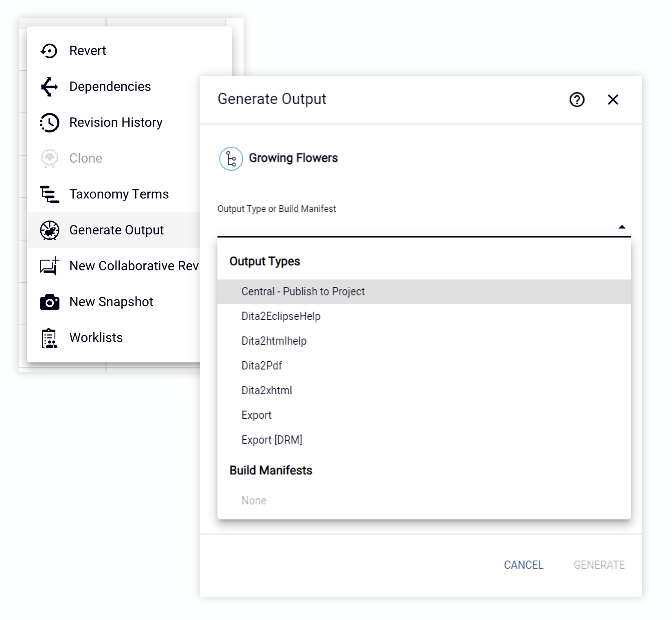Choose Generate Output menu entry
This screenshot has width=672, height=620.
click(x=113, y=230)
